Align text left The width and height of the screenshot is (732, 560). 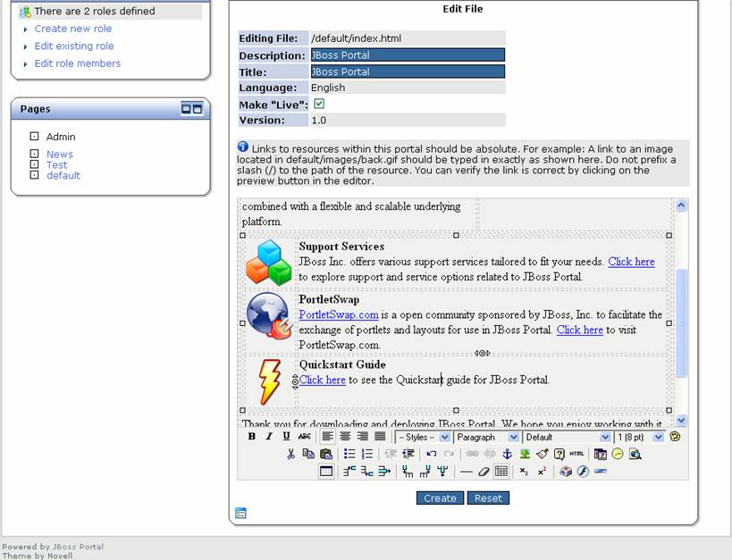tap(328, 437)
